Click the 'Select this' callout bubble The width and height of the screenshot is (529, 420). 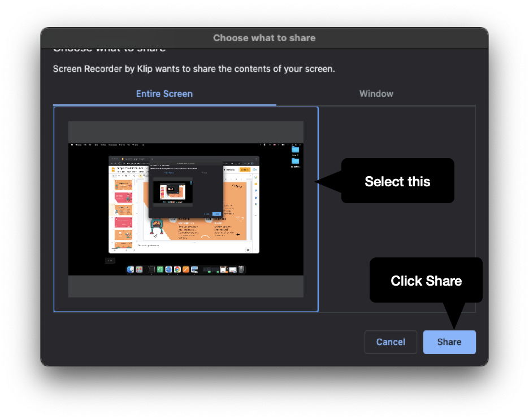click(397, 181)
